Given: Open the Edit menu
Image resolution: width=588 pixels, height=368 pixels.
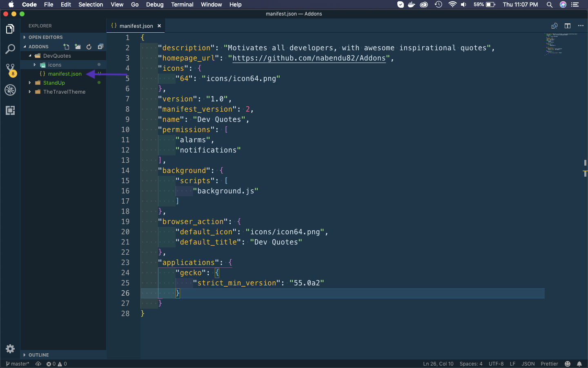Looking at the screenshot, I should tap(66, 4).
